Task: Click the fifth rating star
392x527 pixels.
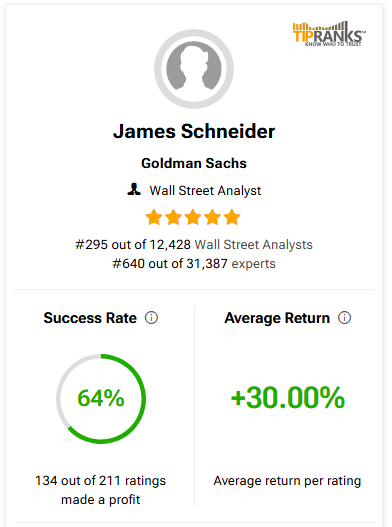Action: click(x=232, y=217)
